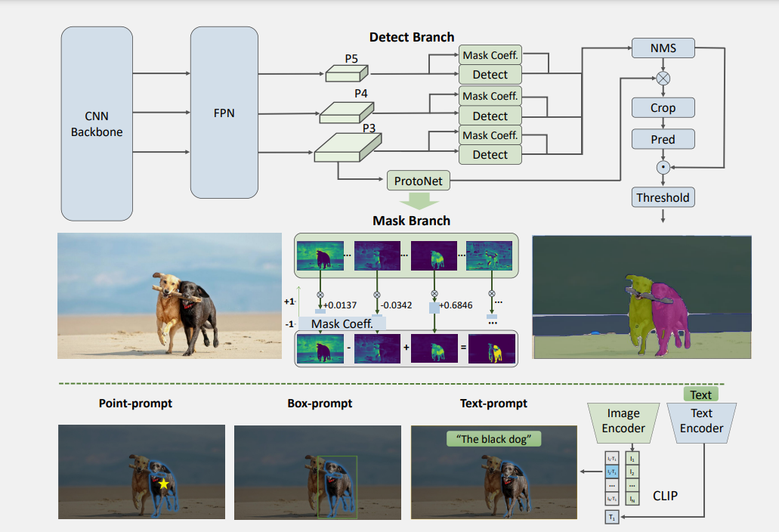Select the NMS block

663,48
